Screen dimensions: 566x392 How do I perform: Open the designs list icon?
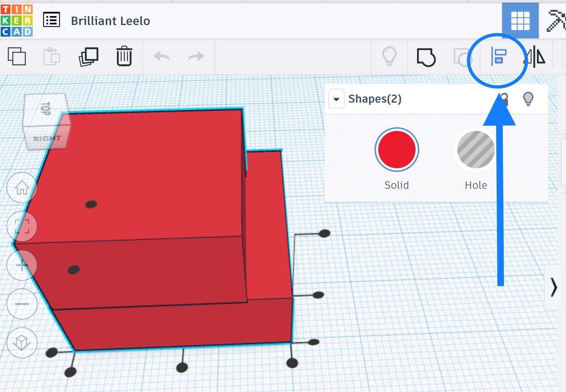(x=52, y=20)
